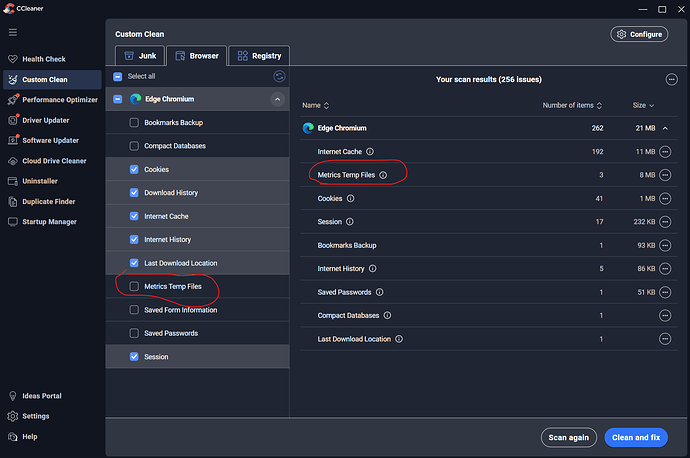Click the Configure button
Screen dimensions: 690x458
point(639,34)
